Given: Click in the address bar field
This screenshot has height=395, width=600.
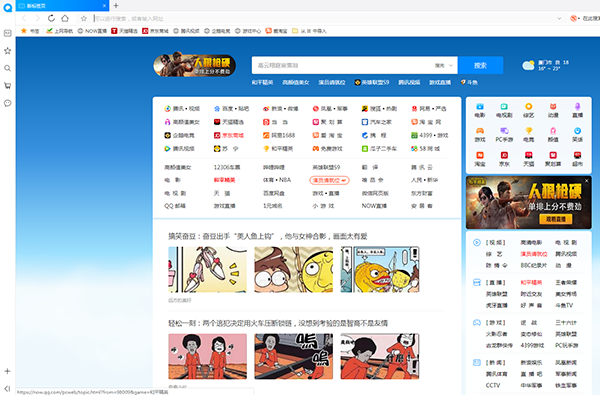Looking at the screenshot, I should coord(321,18).
